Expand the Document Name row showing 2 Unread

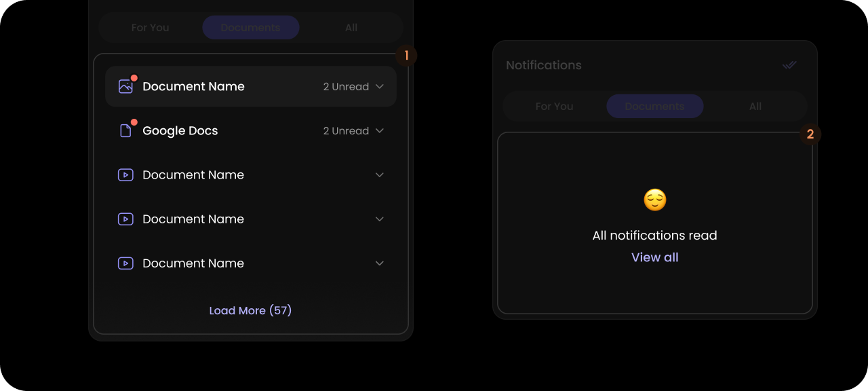click(380, 86)
